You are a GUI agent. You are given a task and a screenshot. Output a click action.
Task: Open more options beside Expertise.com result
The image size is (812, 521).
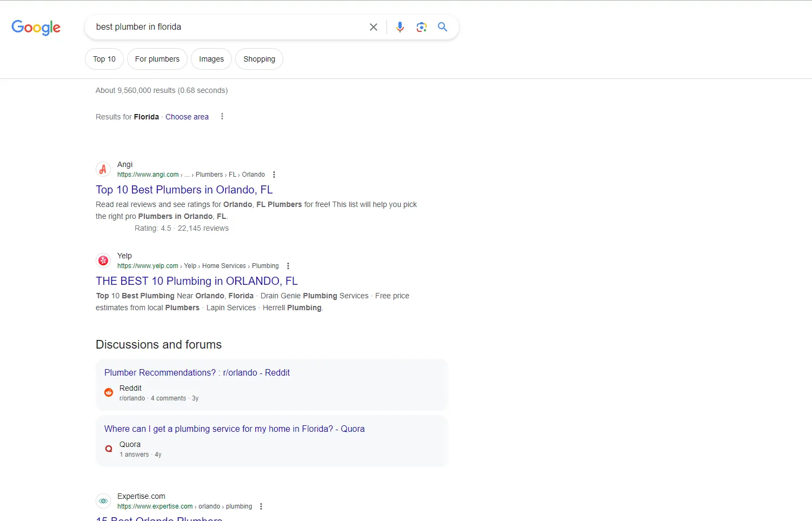click(x=261, y=506)
